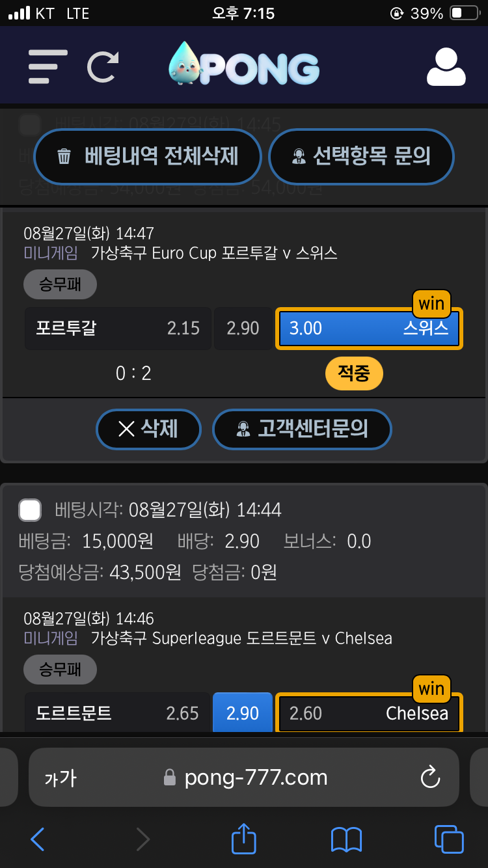Open the user profile icon

(446, 67)
